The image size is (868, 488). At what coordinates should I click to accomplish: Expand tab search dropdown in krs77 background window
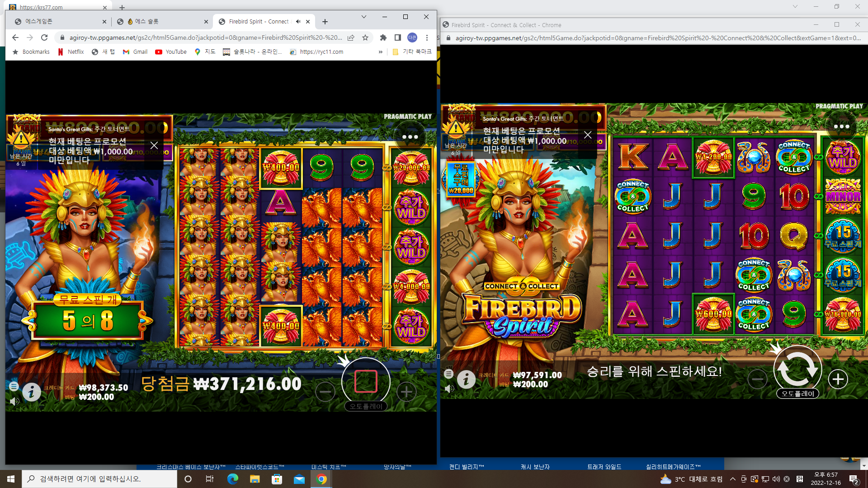pos(795,6)
